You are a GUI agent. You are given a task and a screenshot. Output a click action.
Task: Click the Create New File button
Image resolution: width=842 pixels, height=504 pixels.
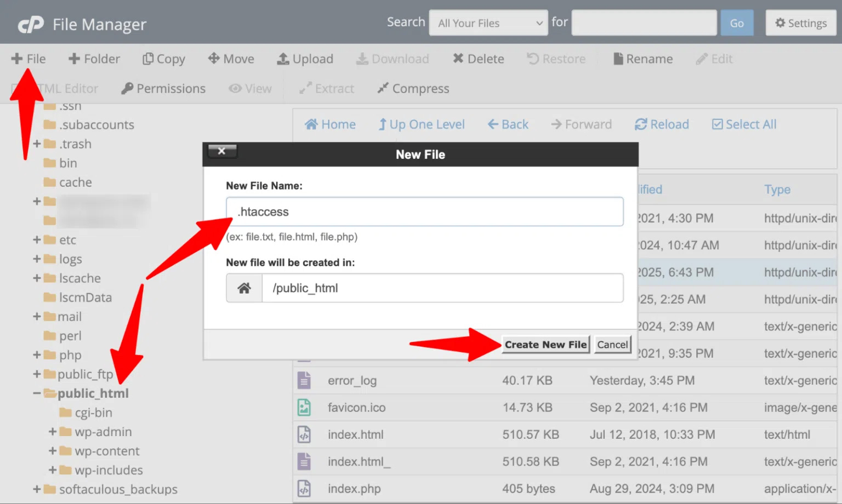(545, 345)
